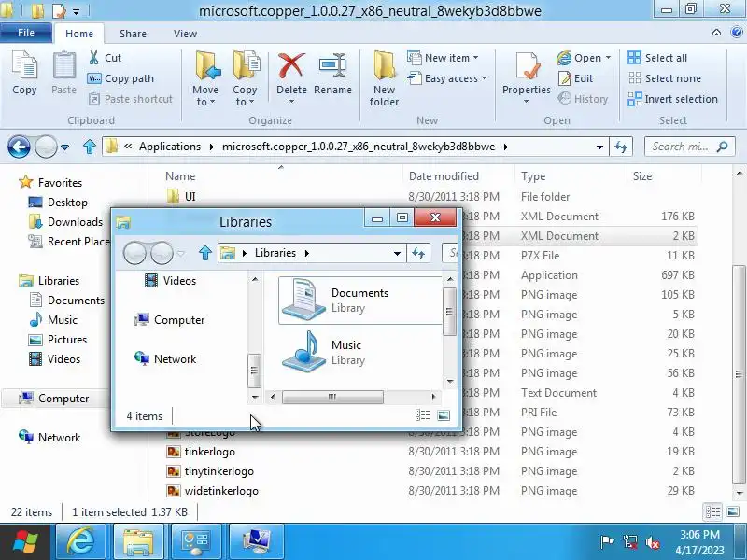Open the Help question mark icon

click(x=737, y=33)
